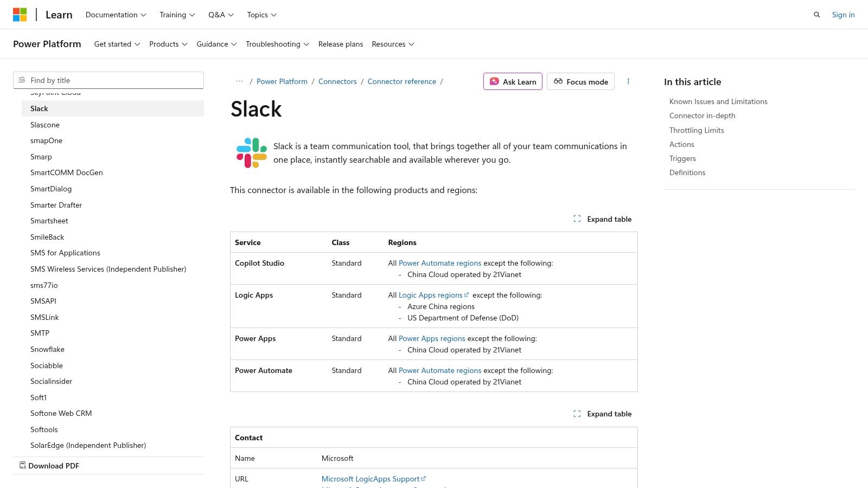Open SmartDialog in sidebar
Viewport: 868px width, 488px height.
[x=51, y=189]
